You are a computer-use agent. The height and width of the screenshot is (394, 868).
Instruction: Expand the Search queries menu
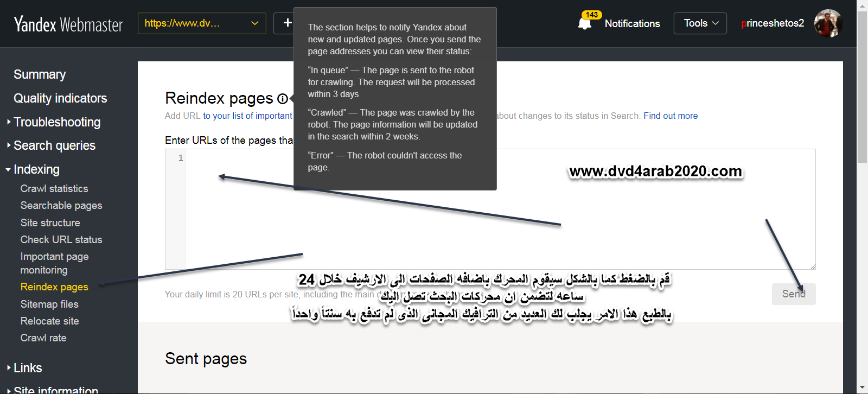point(54,145)
